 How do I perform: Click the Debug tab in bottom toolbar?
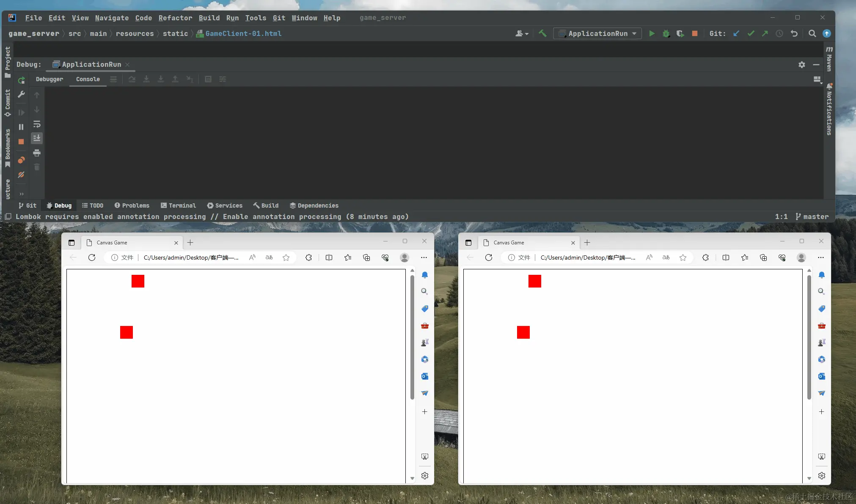pyautogui.click(x=58, y=205)
